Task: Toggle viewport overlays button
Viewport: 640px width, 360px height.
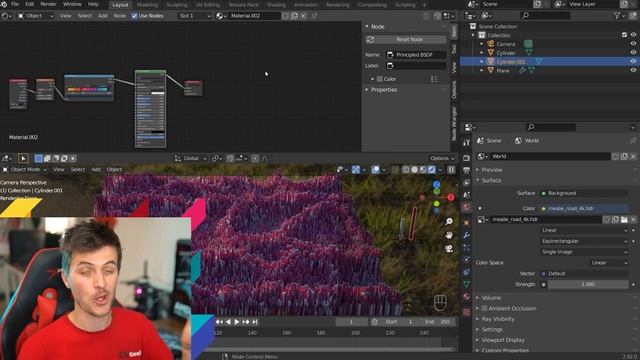Action: [375, 170]
